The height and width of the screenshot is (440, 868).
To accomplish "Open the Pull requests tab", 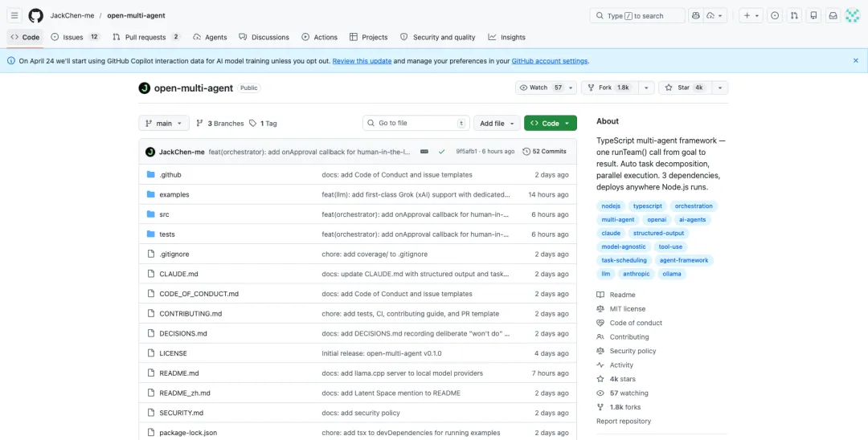I will [x=147, y=37].
